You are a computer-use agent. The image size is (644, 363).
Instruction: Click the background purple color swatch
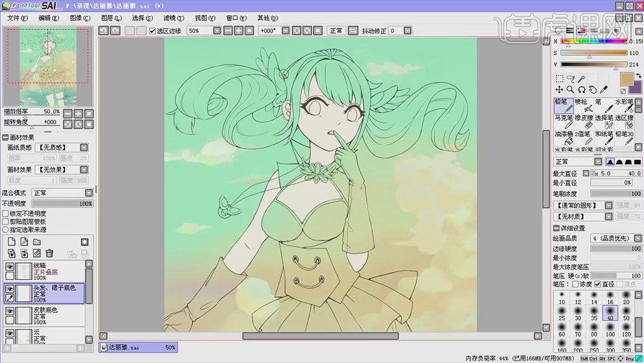tap(636, 88)
